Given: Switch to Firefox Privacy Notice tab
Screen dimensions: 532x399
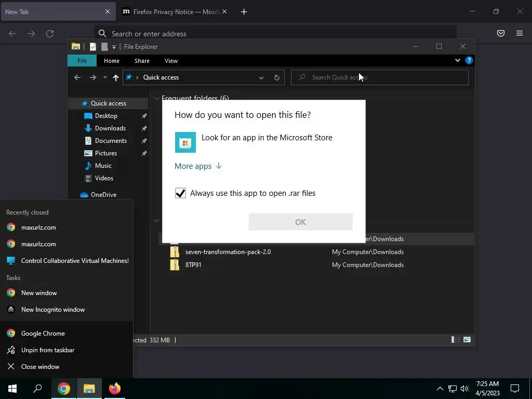Looking at the screenshot, I should (x=175, y=11).
